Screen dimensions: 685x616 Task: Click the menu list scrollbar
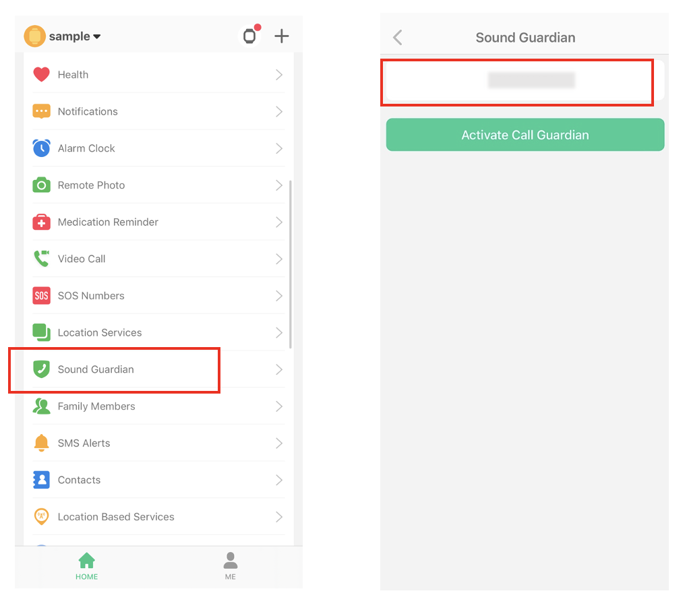click(291, 265)
